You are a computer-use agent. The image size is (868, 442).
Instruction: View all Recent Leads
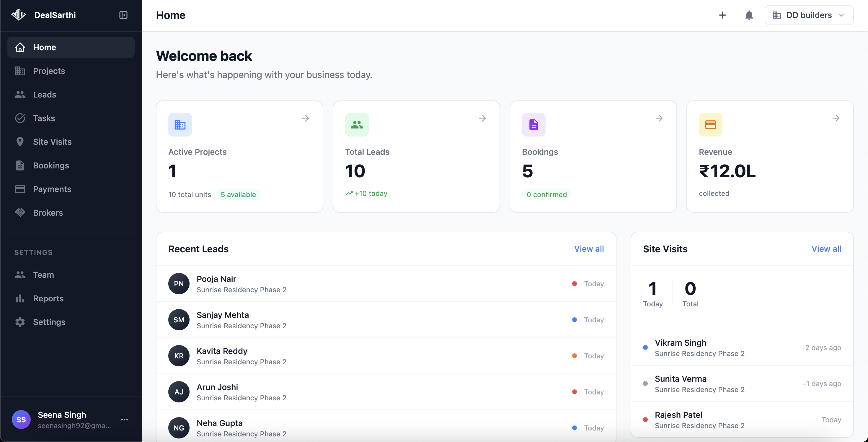589,249
